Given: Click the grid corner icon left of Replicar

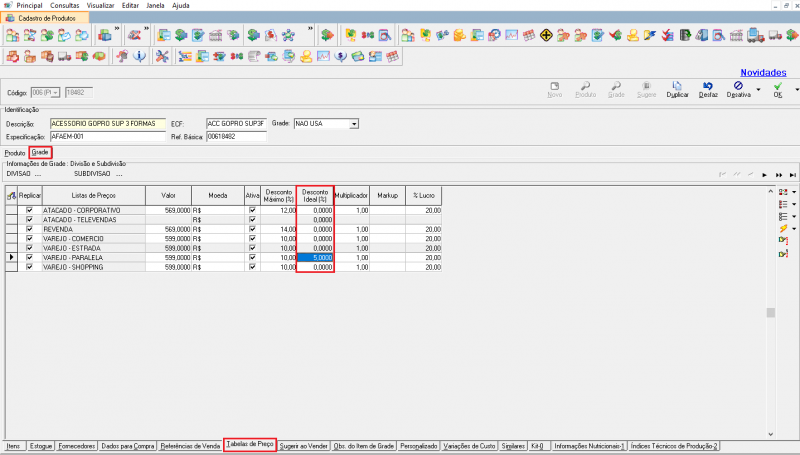Looking at the screenshot, I should click(x=11, y=197).
